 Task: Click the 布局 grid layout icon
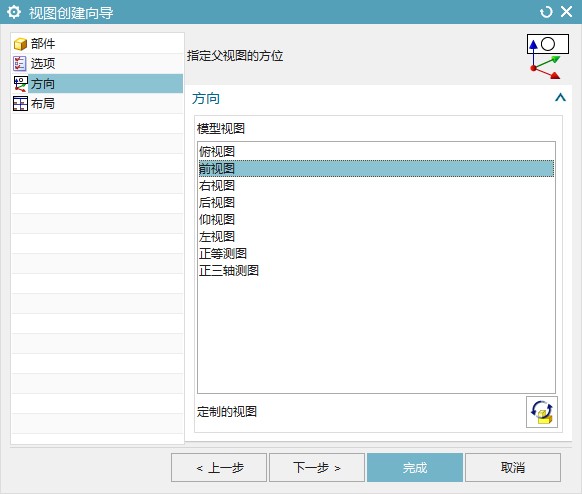point(20,104)
